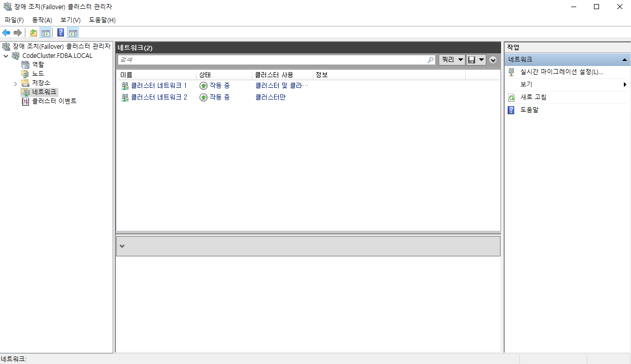This screenshot has width=631, height=364.
Task: Click 실시간 마이그레이션 설정(L)... action
Action: coord(561,72)
